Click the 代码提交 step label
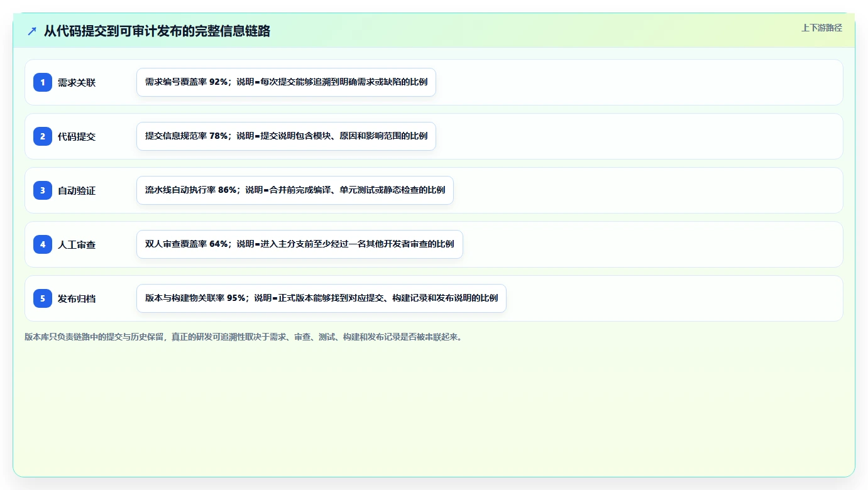Viewport: 868px width, 490px height. (77, 136)
